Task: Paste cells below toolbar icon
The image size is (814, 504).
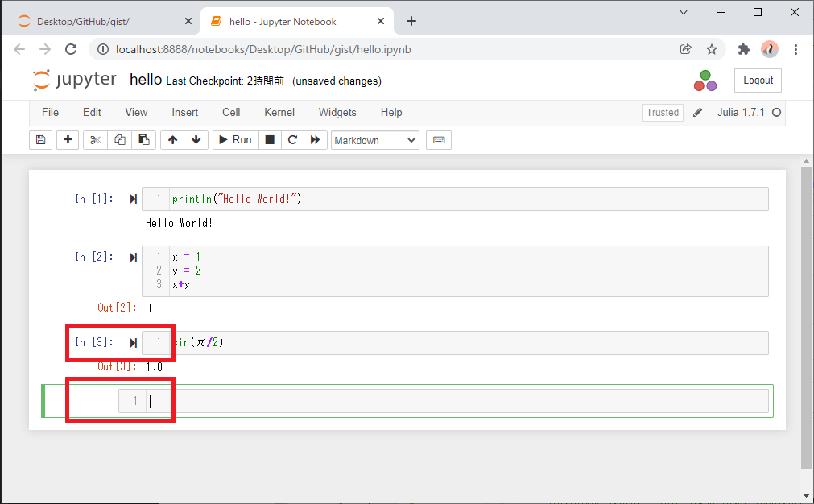Action: tap(144, 140)
